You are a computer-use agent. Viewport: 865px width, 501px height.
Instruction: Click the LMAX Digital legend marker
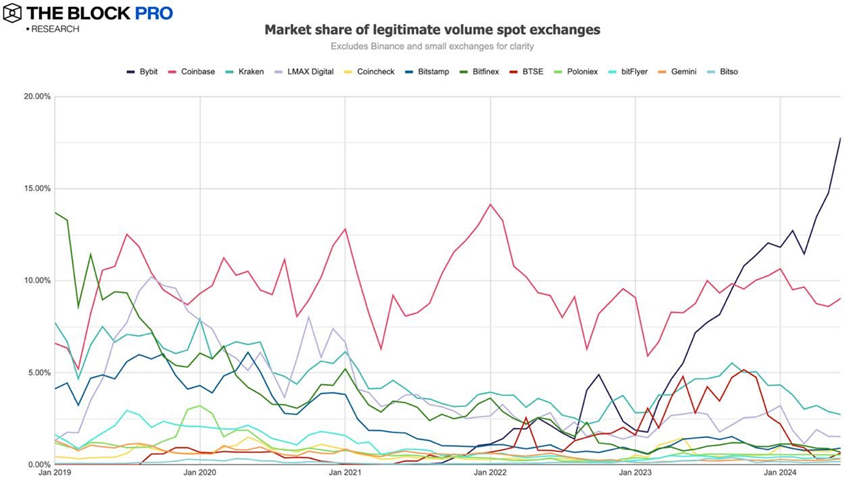[x=277, y=72]
